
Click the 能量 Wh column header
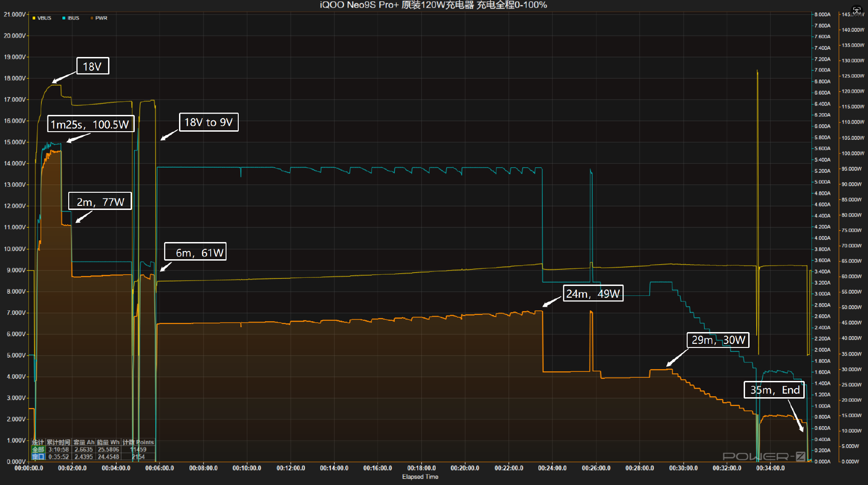click(108, 442)
